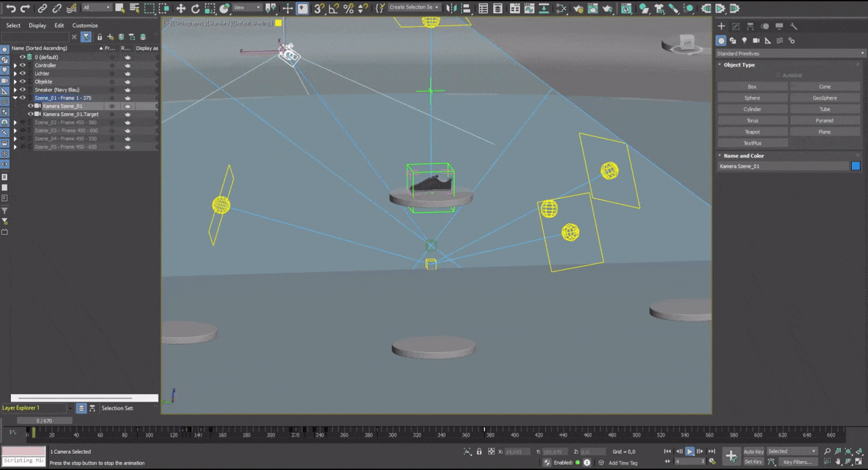The image size is (868, 470).
Task: Change the Kamera Szene_01 object color
Action: [855, 166]
